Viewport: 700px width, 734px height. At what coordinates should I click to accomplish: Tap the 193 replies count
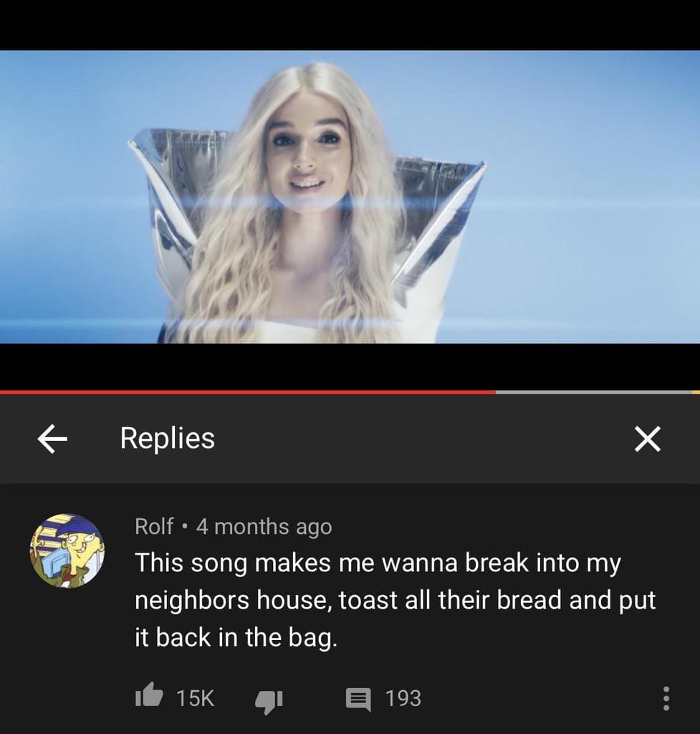403,698
